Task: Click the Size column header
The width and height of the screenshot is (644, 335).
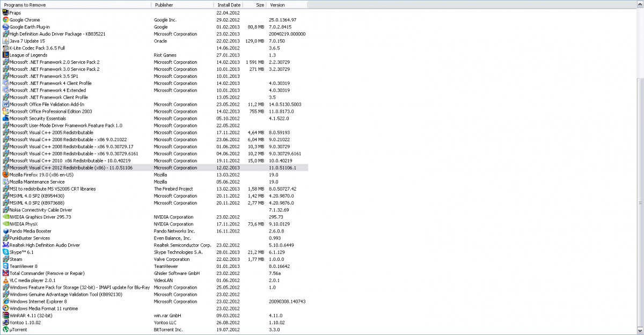Action: point(255,5)
